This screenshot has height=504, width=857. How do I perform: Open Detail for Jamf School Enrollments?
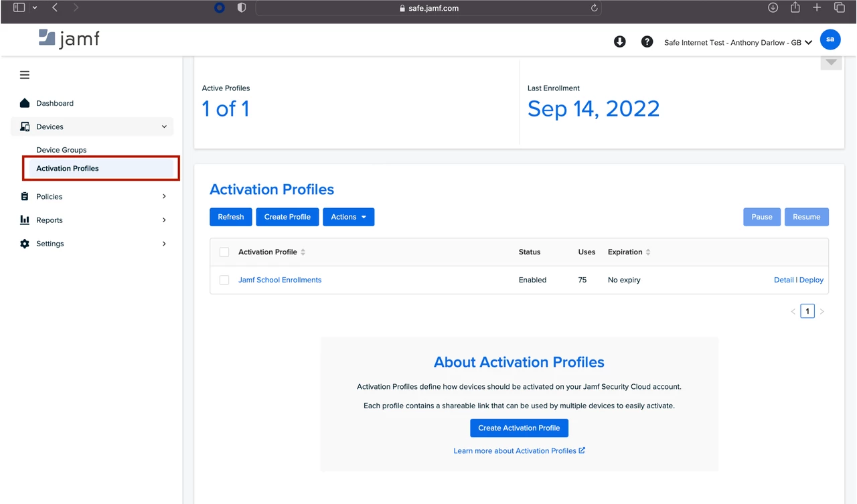pos(783,280)
